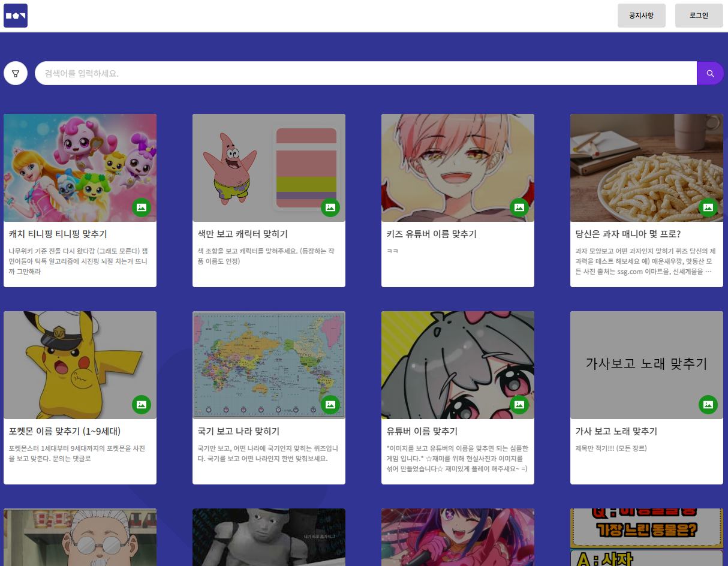Click the image icon on 과자 매니아 card
This screenshot has height=566, width=728.
tap(708, 207)
